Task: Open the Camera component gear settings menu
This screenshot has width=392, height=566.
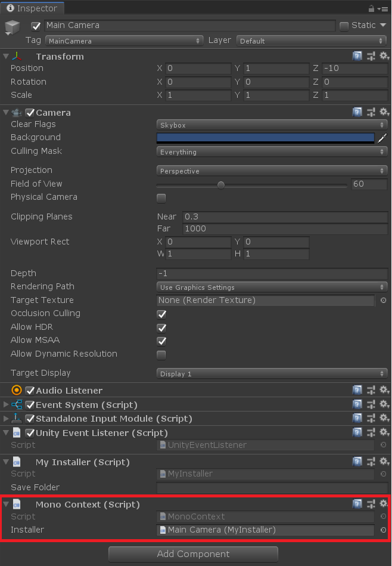Action: tap(384, 112)
